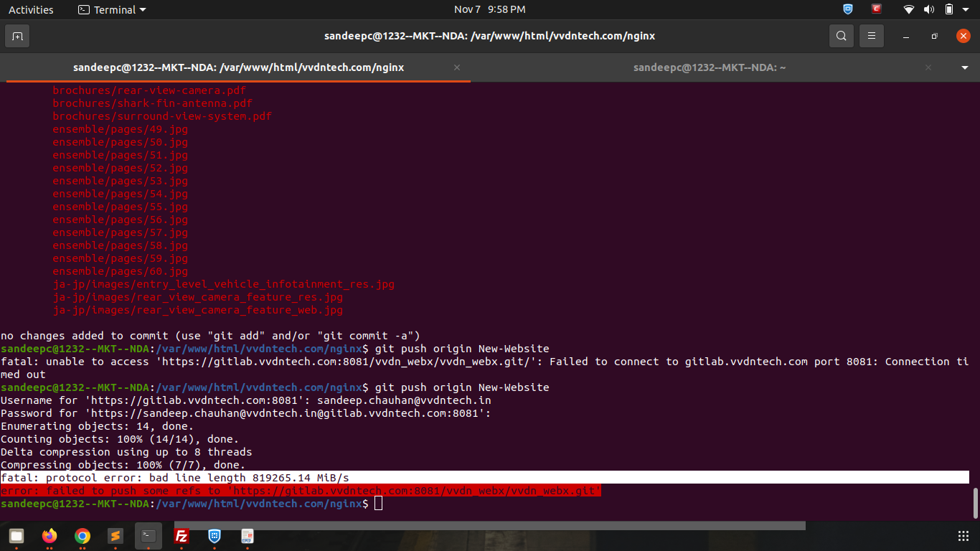Click the new tab button in terminal header
Viewport: 980px width, 551px height.
[x=17, y=36]
